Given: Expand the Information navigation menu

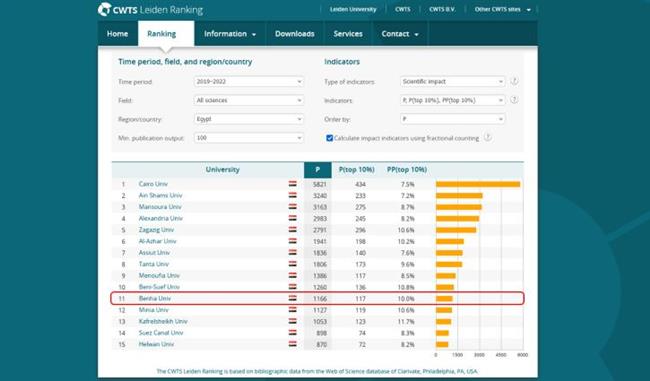Looking at the screenshot, I should coord(230,34).
